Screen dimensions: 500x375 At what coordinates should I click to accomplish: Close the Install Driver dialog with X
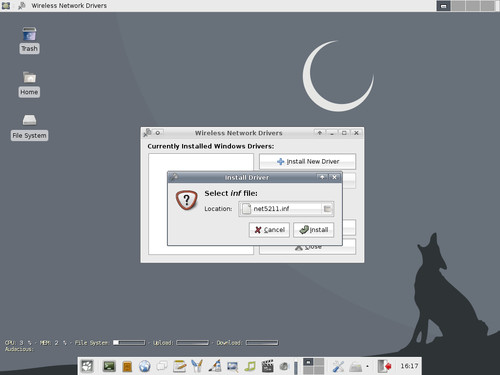coord(334,177)
